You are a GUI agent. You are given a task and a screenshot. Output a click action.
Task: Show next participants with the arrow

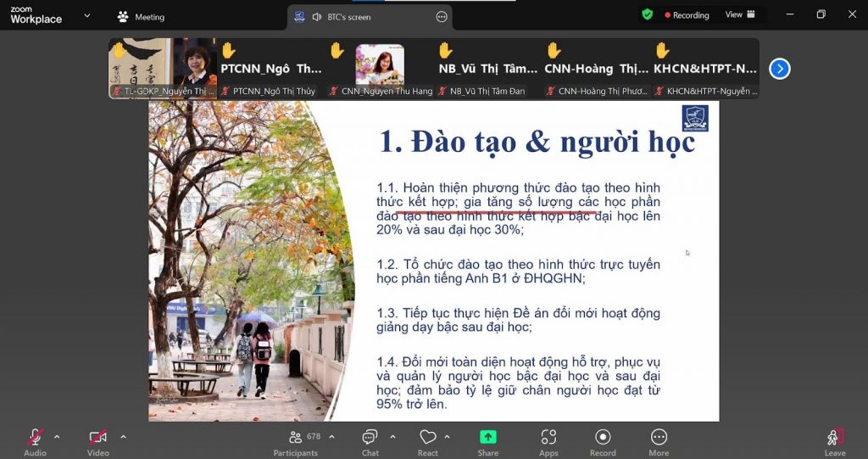pyautogui.click(x=779, y=69)
